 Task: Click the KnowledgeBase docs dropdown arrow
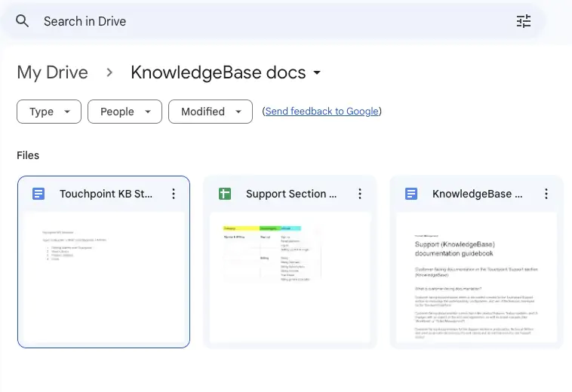(x=317, y=72)
